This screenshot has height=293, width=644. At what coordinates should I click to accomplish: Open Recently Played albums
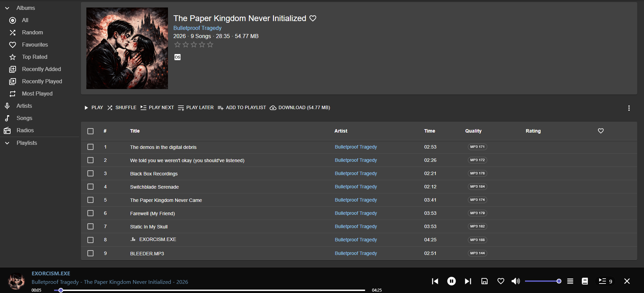[x=42, y=81]
